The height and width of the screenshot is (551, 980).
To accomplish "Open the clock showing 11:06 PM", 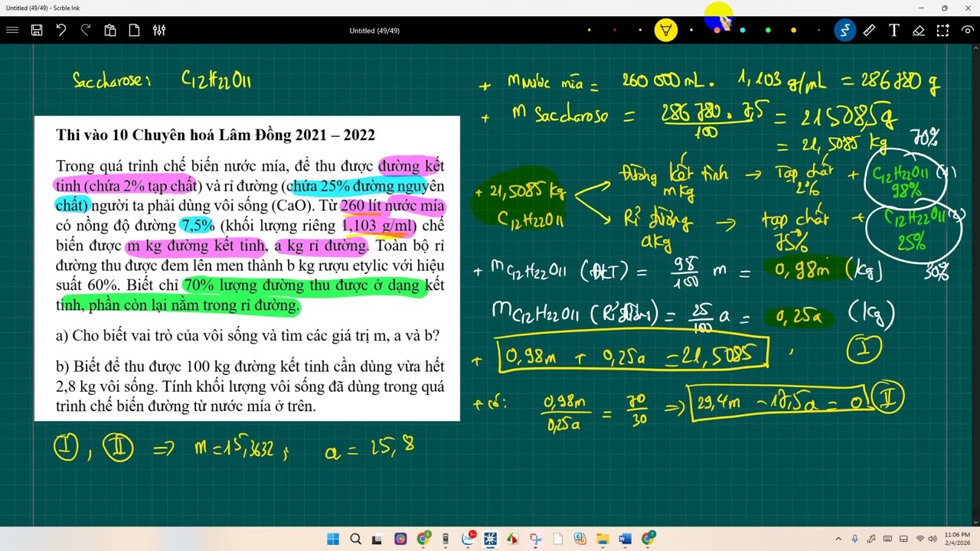I will pyautogui.click(x=957, y=539).
